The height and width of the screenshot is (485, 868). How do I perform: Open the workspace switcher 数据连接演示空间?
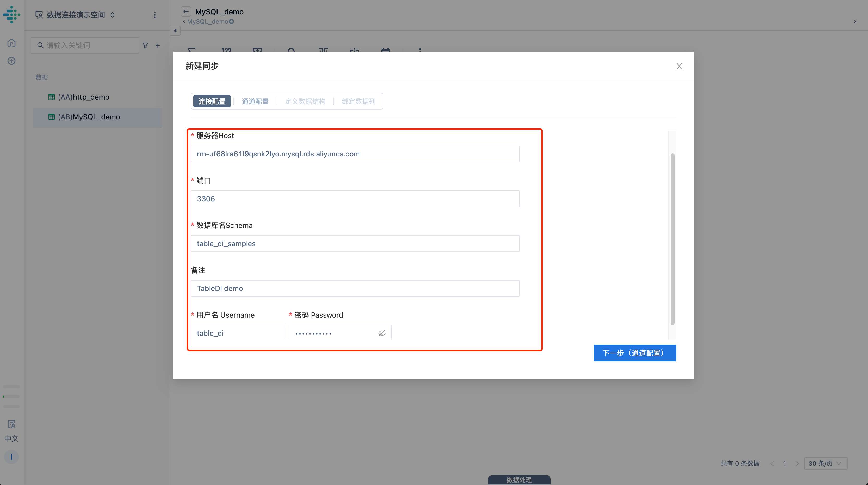[76, 15]
